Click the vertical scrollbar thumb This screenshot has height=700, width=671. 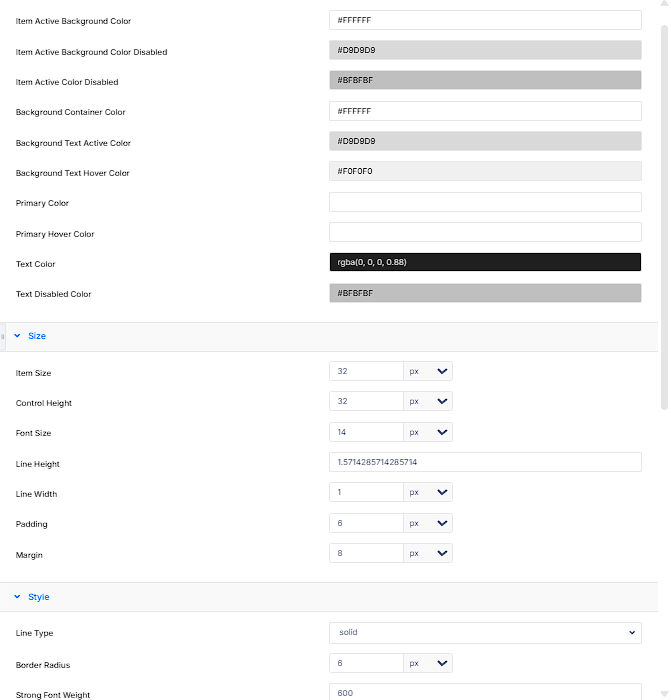(x=664, y=217)
